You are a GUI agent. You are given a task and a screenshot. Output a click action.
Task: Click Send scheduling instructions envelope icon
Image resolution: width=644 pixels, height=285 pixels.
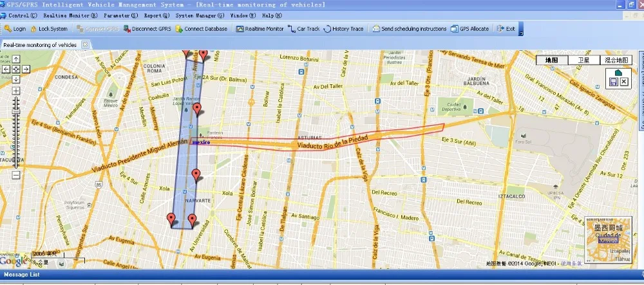tap(376, 29)
